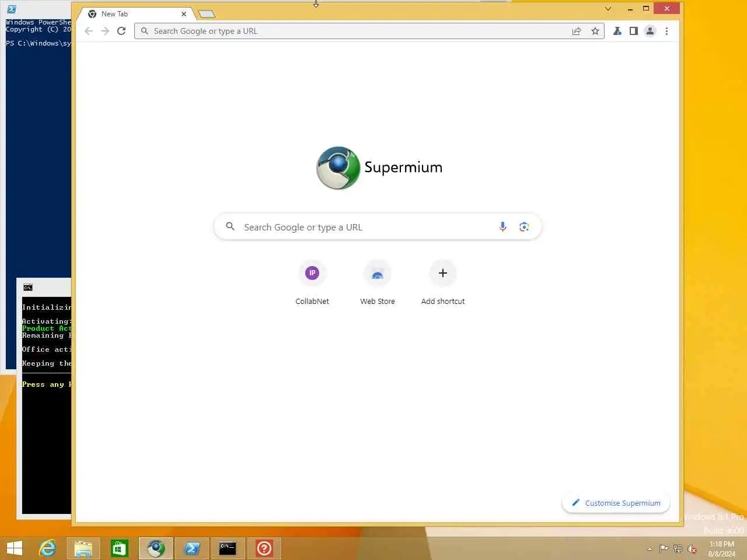Start voice search with the microphone icon

tap(502, 227)
